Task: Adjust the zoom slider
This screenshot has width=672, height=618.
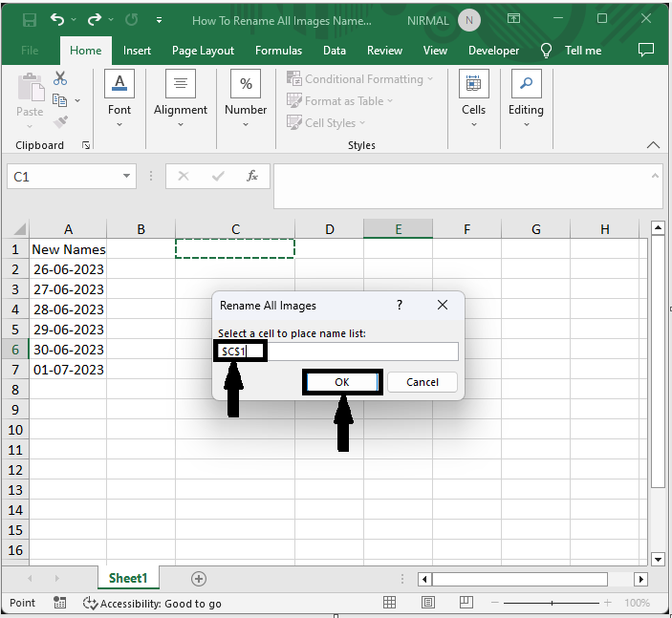Action: pos(552,603)
